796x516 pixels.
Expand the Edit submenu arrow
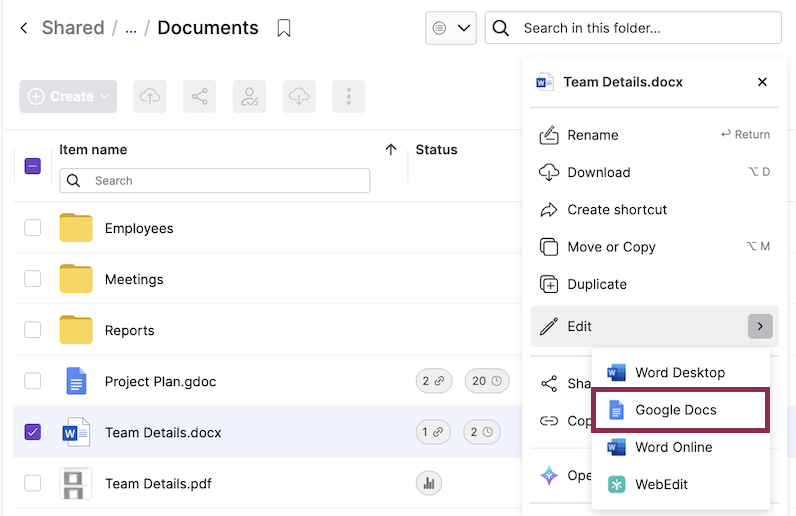[760, 326]
